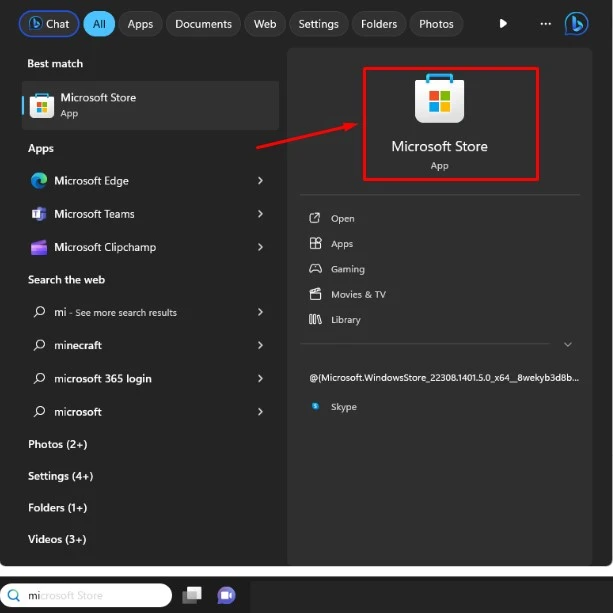The image size is (613, 613).
Task: Expand more actions with the down chevron
Action: [567, 345]
